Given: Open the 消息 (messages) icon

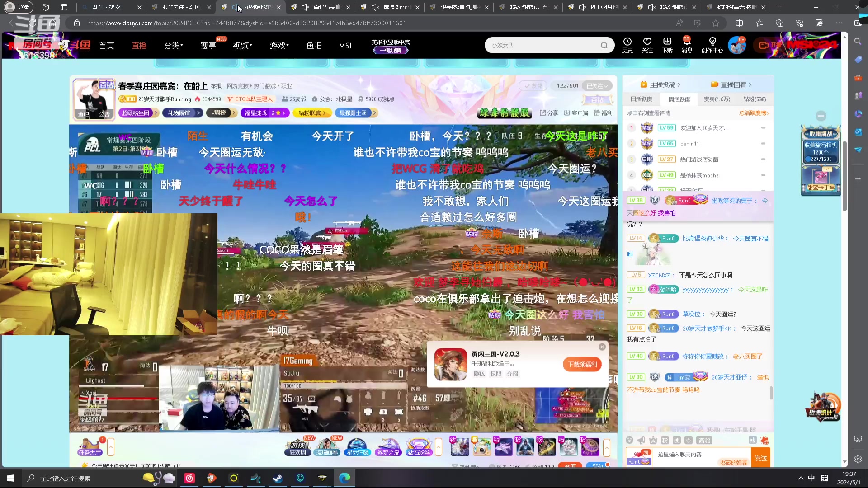Looking at the screenshot, I should click(687, 45).
